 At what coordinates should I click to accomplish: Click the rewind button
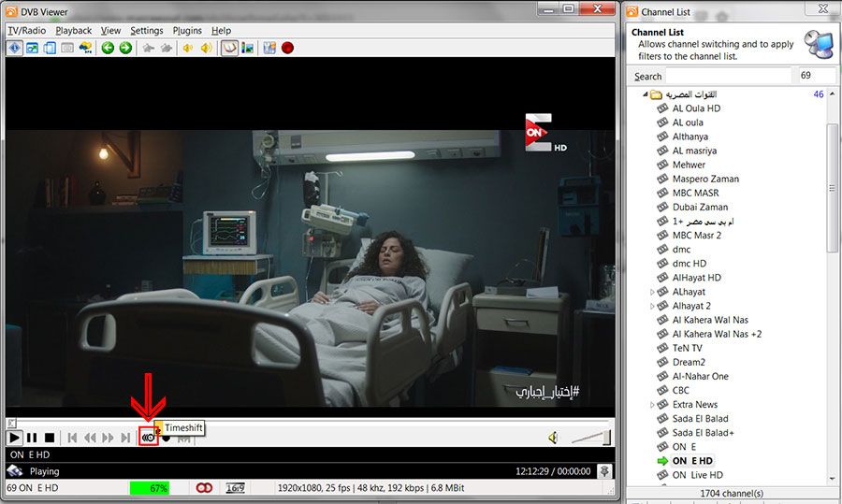(90, 438)
